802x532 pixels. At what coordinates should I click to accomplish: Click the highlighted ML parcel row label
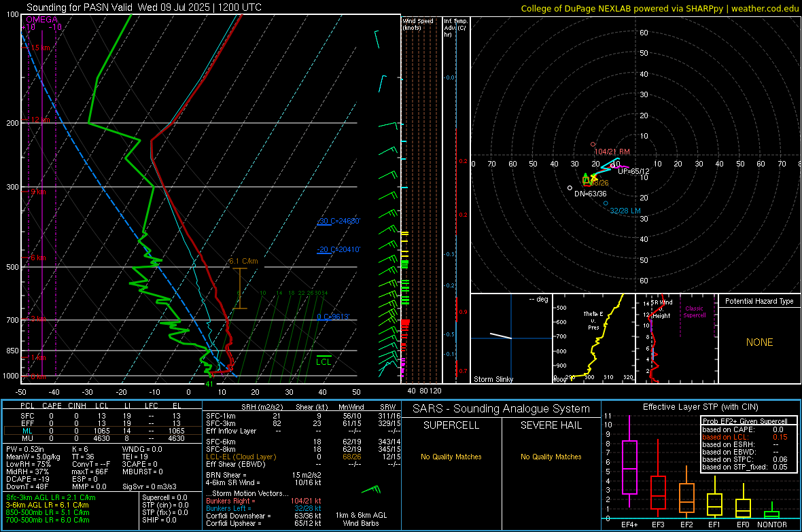[27, 431]
